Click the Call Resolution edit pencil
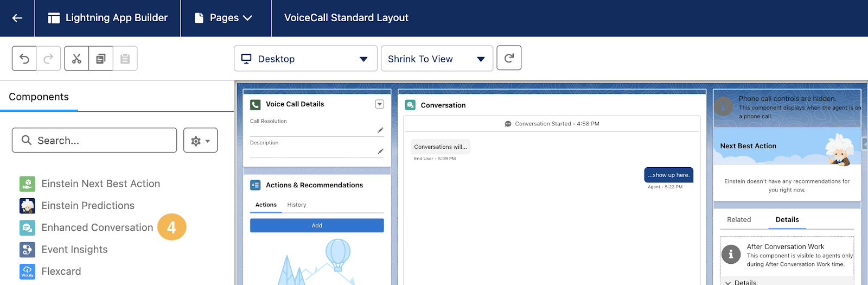The height and width of the screenshot is (285, 868). (x=380, y=130)
